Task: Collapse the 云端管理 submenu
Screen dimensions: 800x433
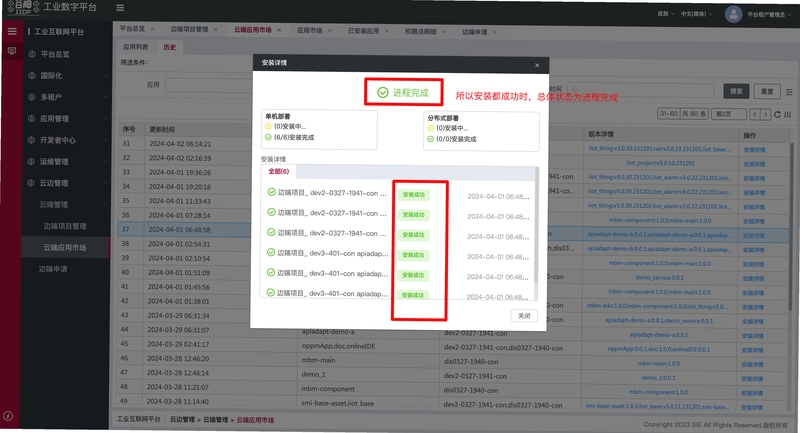Action: point(105,204)
